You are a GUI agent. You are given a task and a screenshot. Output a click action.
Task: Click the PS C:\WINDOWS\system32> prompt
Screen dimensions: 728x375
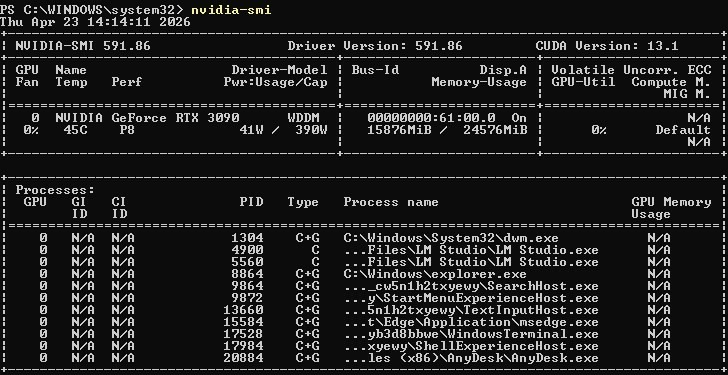click(91, 9)
